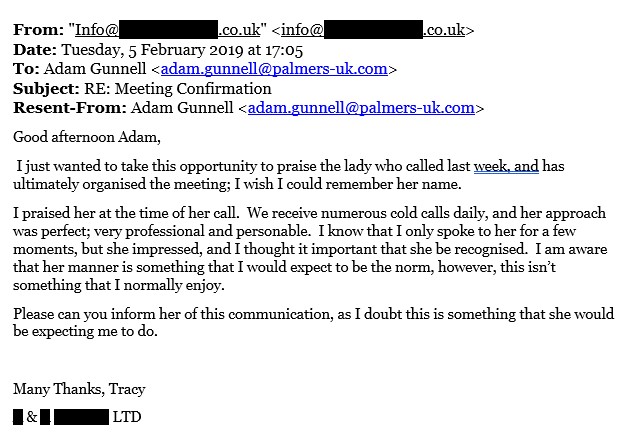This screenshot has width=631, height=435.
Task: Open the adam.gunnell@palmers-uk.com link in the To line
Action: pos(274,69)
